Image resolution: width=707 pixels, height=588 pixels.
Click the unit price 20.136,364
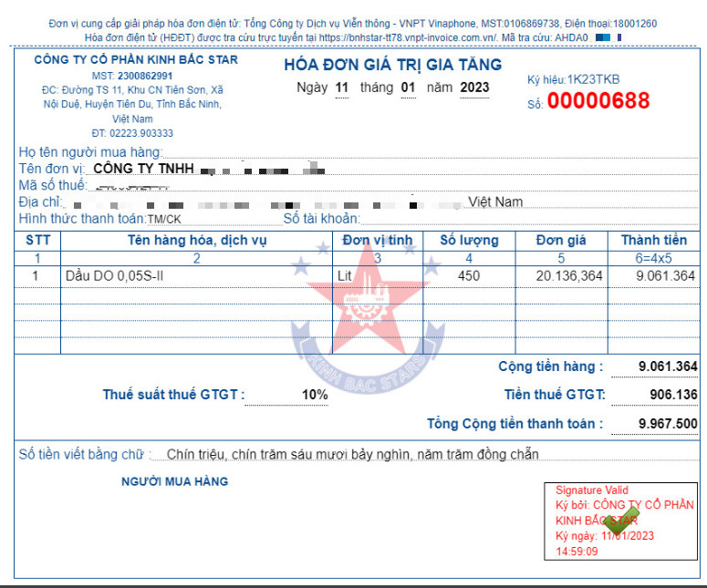(x=569, y=275)
